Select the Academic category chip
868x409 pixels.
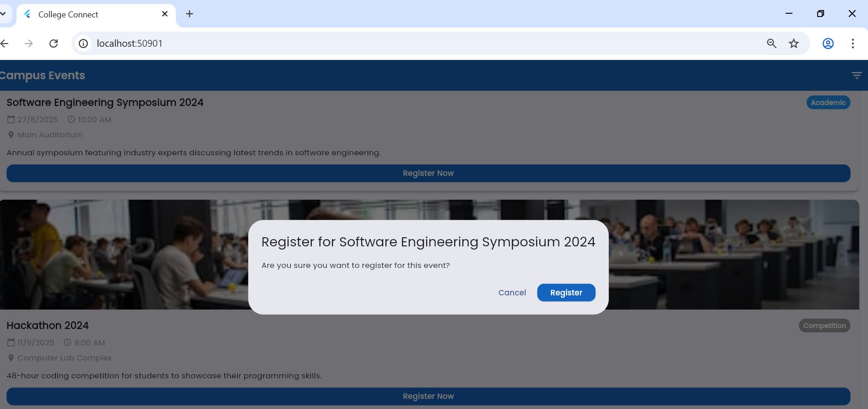(828, 103)
